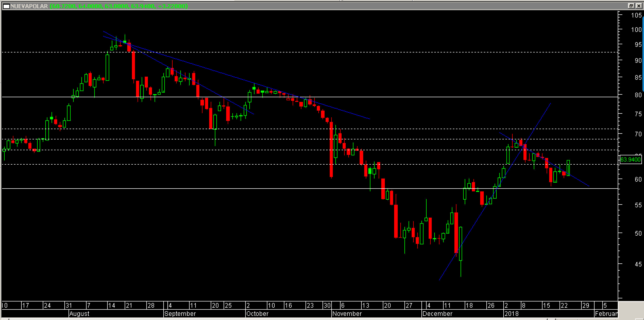Click date 31 on time axis

[69, 306]
